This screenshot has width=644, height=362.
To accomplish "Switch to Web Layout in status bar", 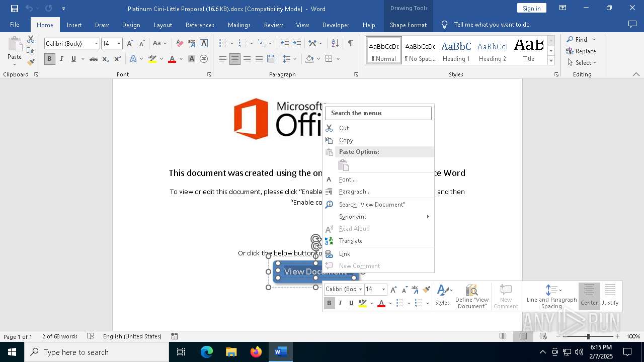I will tap(543, 336).
